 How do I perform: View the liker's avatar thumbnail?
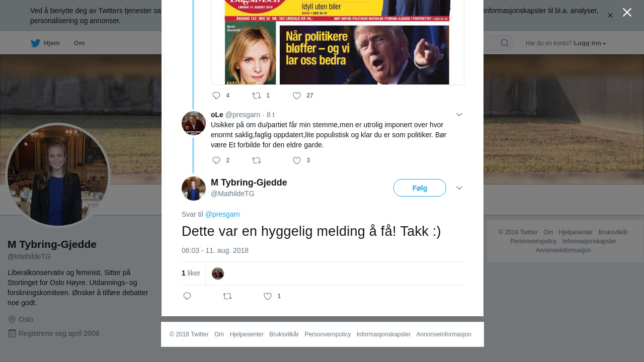point(218,274)
